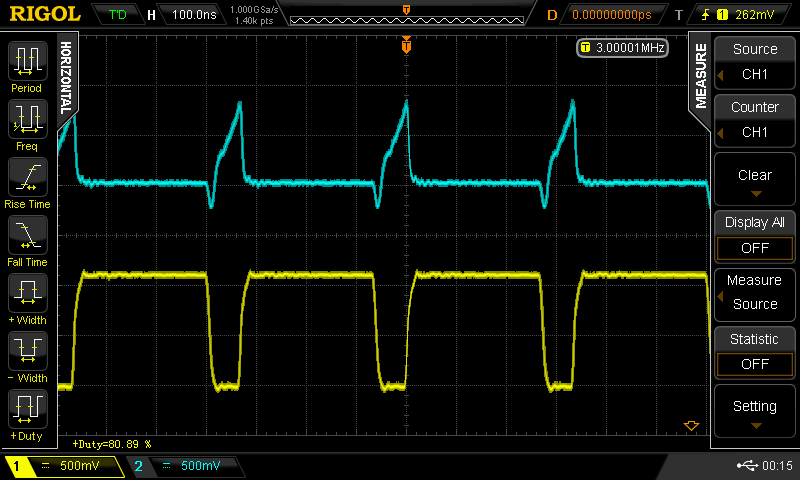800x480 pixels.
Task: Click the waveform memory overview bar
Action: (x=407, y=20)
